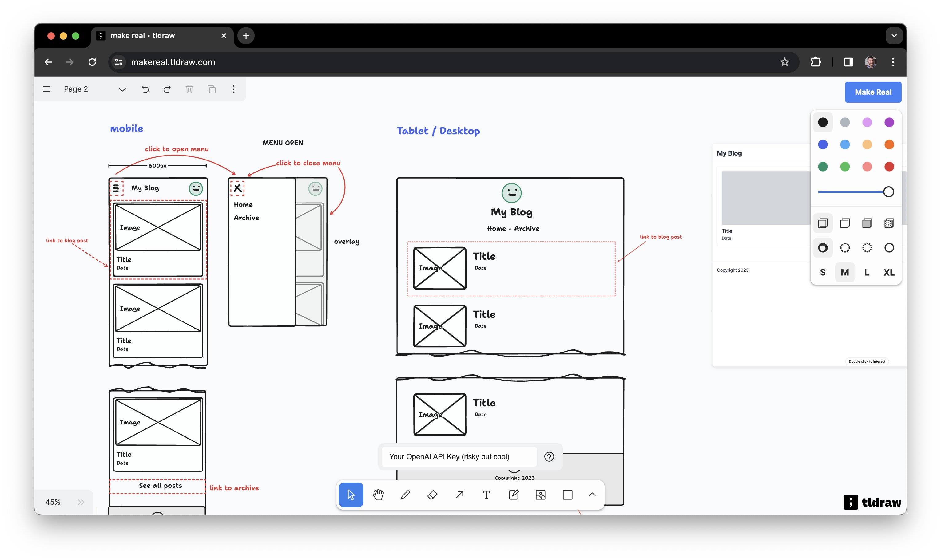Click the Make Real button
Image resolution: width=941 pixels, height=560 pixels.
(873, 92)
